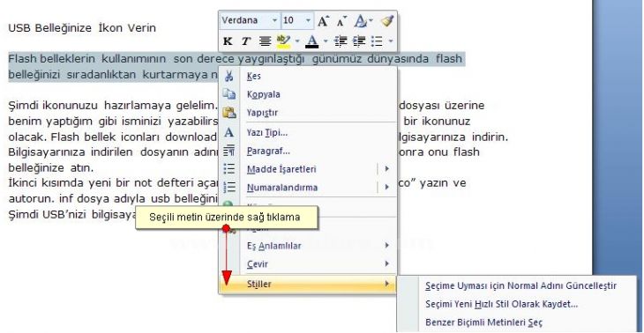Open the highlight color dropdown arrow
This screenshot has height=333, width=644.
pyautogui.click(x=297, y=41)
